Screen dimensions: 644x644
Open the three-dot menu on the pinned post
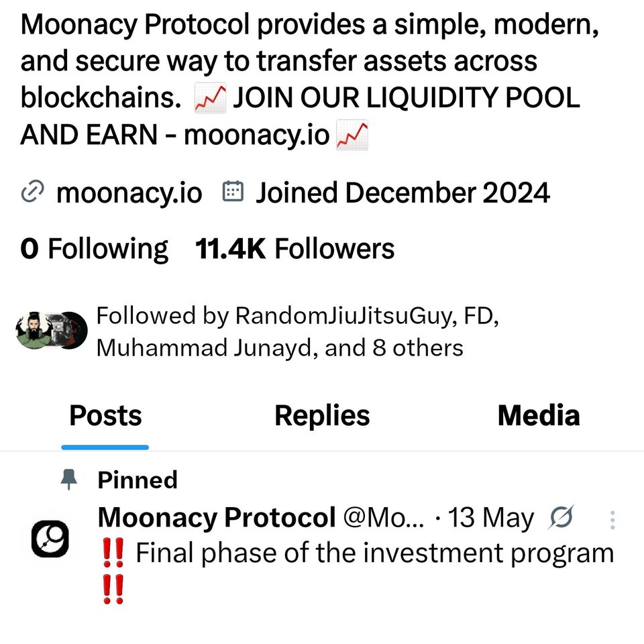(x=612, y=519)
